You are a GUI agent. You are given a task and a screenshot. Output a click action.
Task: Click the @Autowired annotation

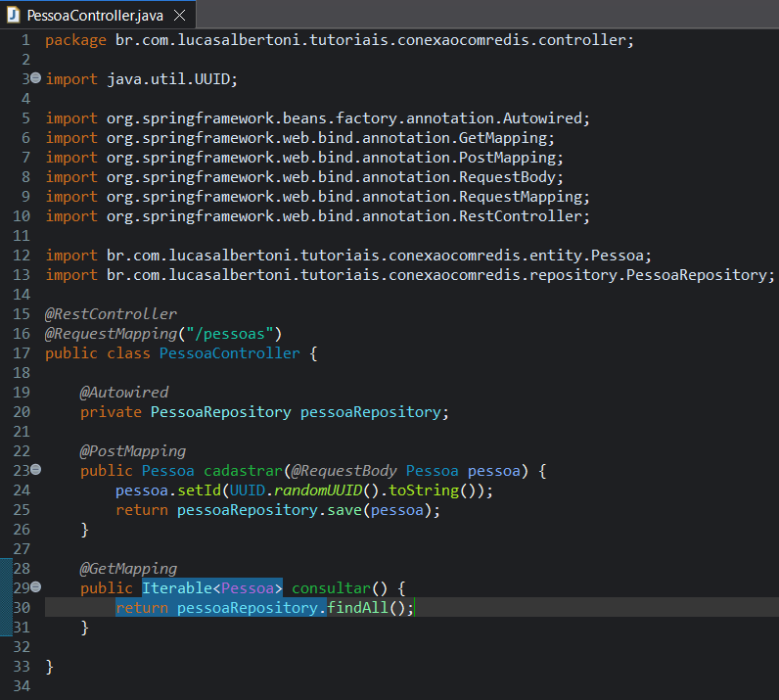(x=124, y=392)
